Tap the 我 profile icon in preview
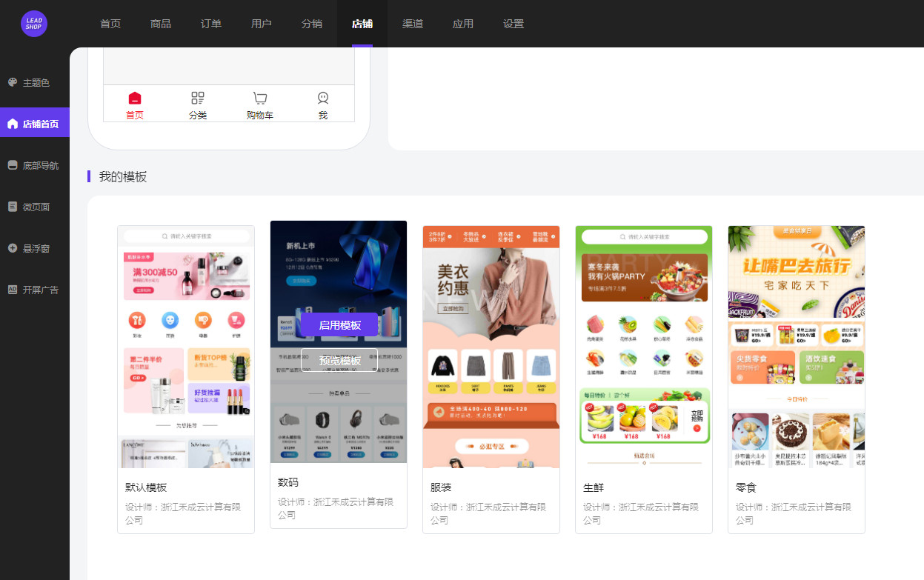The image size is (924, 580). pos(323,98)
